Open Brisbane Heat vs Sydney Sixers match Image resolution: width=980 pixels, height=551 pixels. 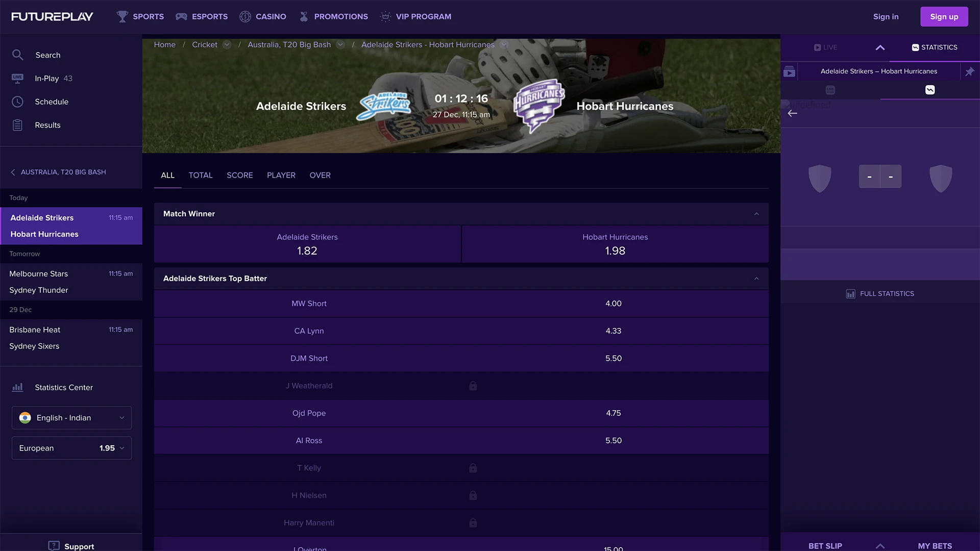[71, 338]
